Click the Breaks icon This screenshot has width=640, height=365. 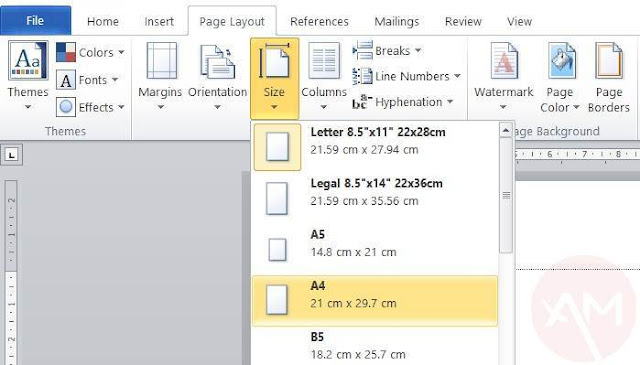362,50
